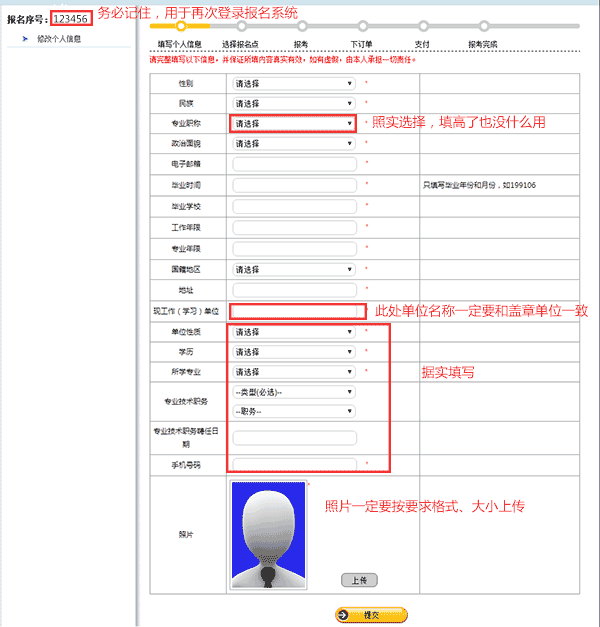
Task: Open the 国籍地区 dropdown
Action: 294,269
